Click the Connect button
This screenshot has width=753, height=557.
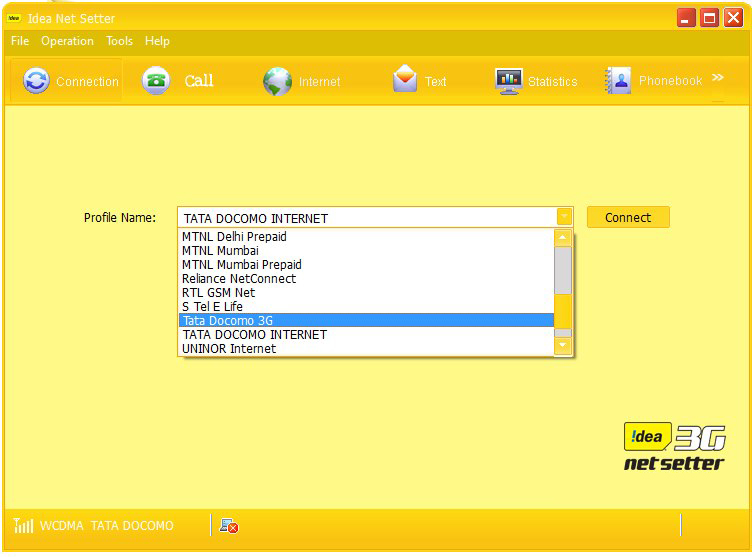pyautogui.click(x=628, y=218)
